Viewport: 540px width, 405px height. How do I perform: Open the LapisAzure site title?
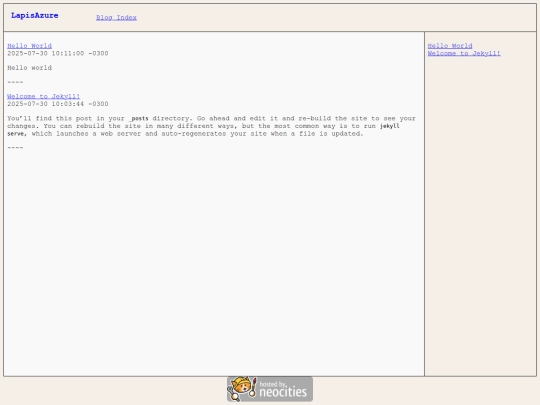pyautogui.click(x=34, y=15)
